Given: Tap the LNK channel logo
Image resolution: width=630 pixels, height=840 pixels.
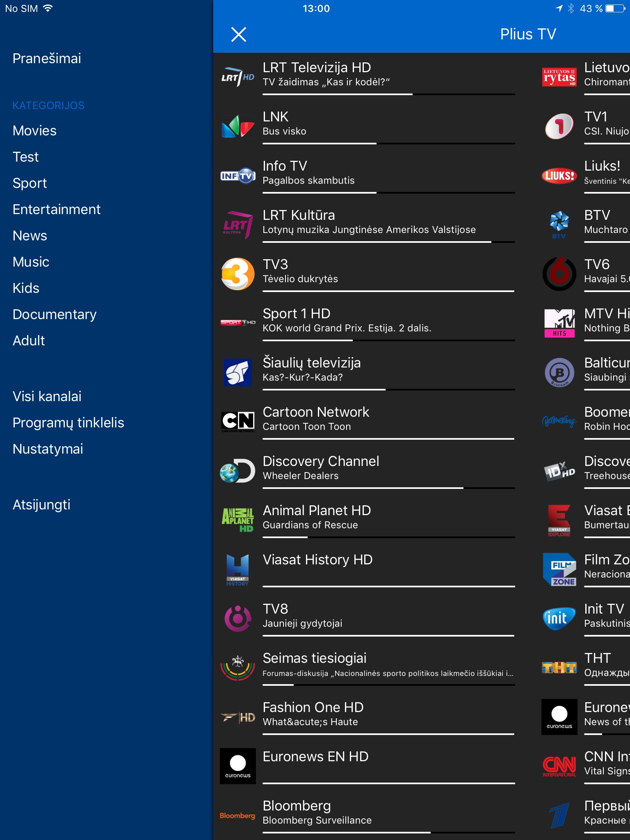Looking at the screenshot, I should [238, 126].
